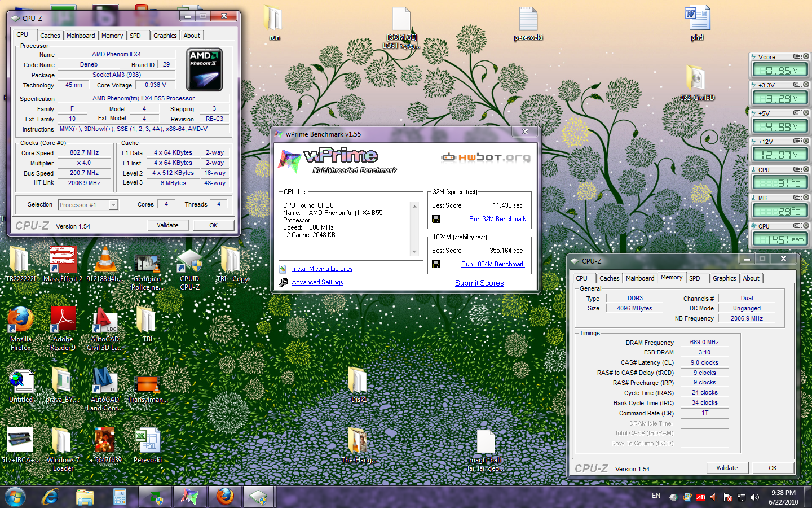Open SPD tab in the DDR3 CPU-Z window
Image resolution: width=812 pixels, height=508 pixels.
pyautogui.click(x=695, y=278)
